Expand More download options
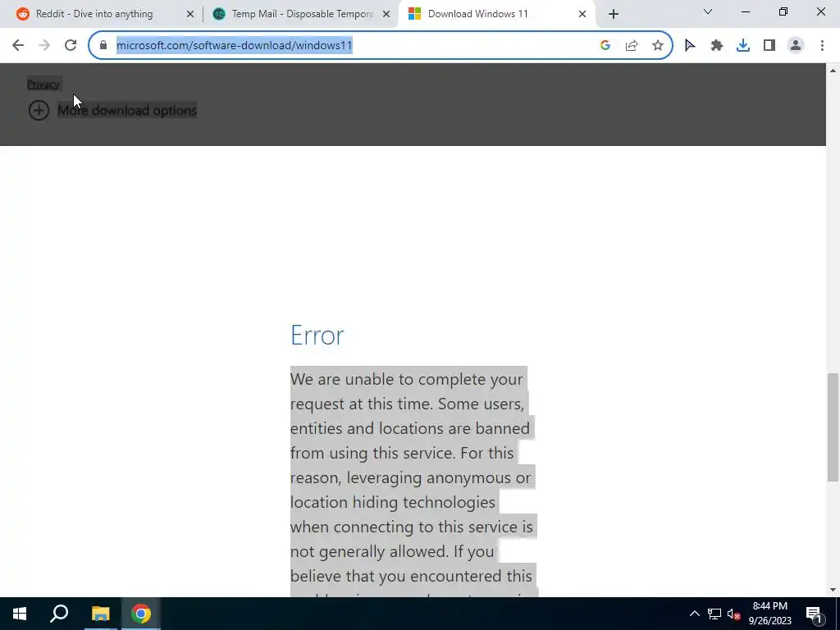The height and width of the screenshot is (630, 840). tap(112, 111)
